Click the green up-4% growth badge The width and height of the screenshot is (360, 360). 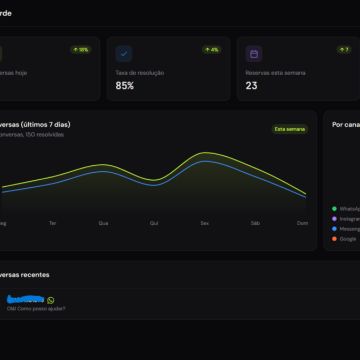pos(212,50)
